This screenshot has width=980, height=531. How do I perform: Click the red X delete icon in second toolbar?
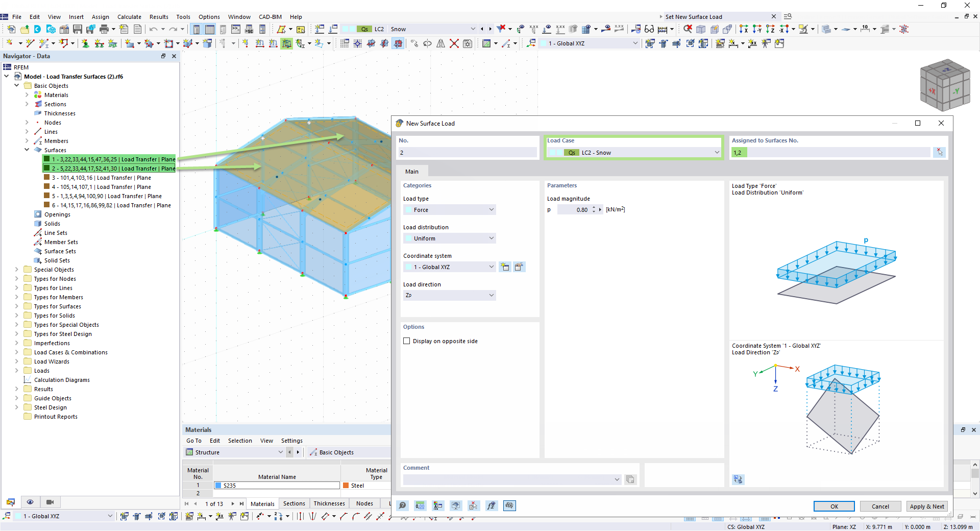coord(454,43)
